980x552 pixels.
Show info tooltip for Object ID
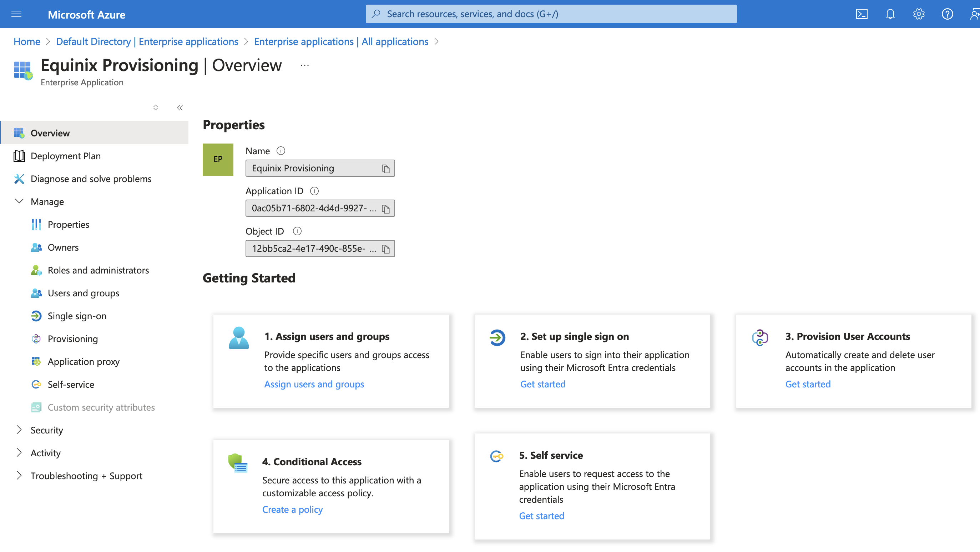click(x=297, y=231)
